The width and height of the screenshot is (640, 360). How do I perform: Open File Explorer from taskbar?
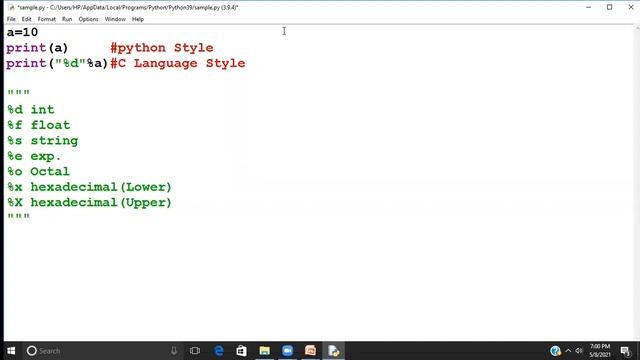pyautogui.click(x=264, y=351)
